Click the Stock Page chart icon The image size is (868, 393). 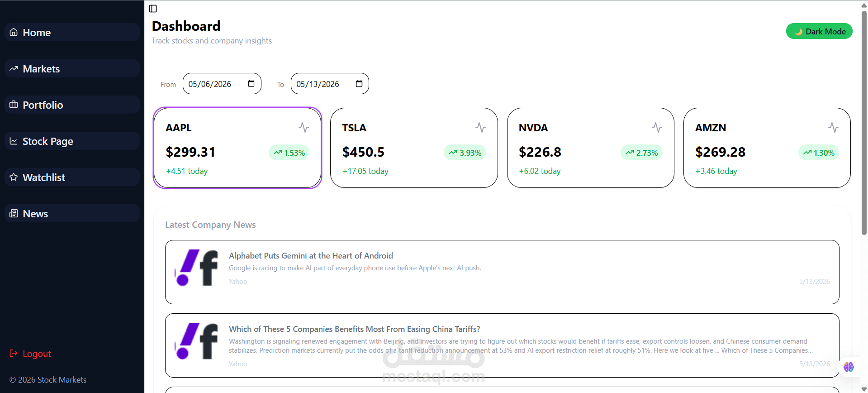coord(14,141)
